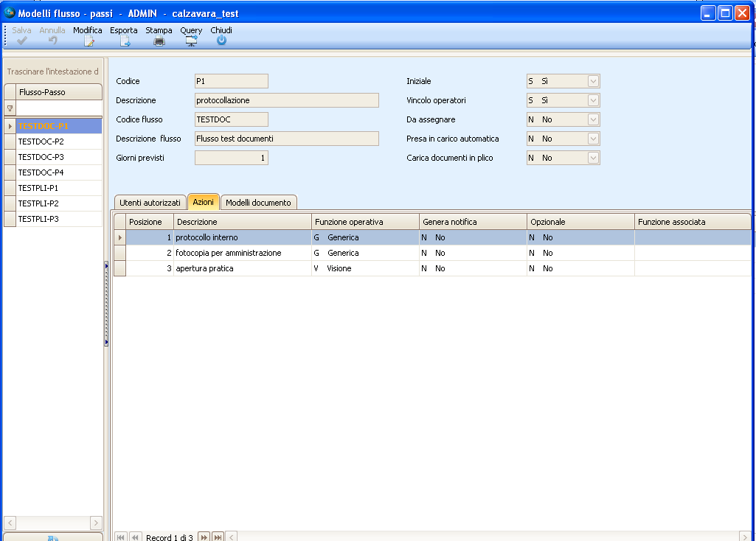Jump to last record in navigator
The image size is (756, 541).
pyautogui.click(x=218, y=537)
